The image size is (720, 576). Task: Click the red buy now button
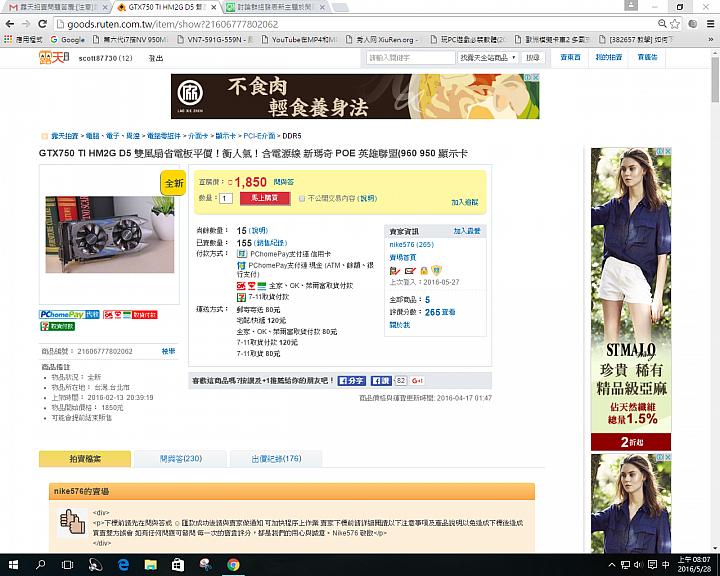[265, 198]
